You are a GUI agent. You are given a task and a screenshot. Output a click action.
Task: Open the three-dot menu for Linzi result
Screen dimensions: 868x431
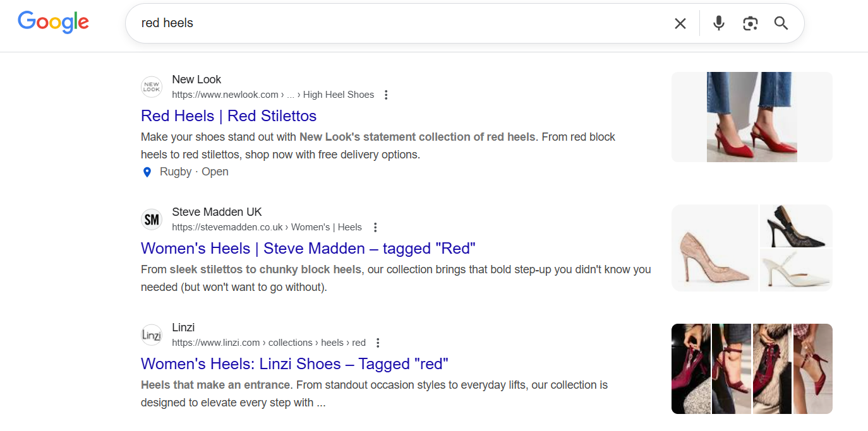coord(377,342)
